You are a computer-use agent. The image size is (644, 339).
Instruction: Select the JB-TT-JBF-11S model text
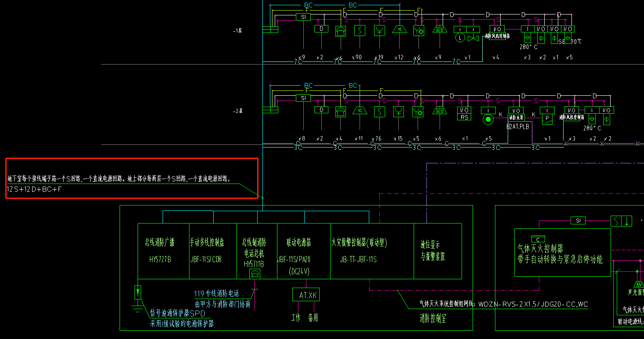click(x=358, y=259)
